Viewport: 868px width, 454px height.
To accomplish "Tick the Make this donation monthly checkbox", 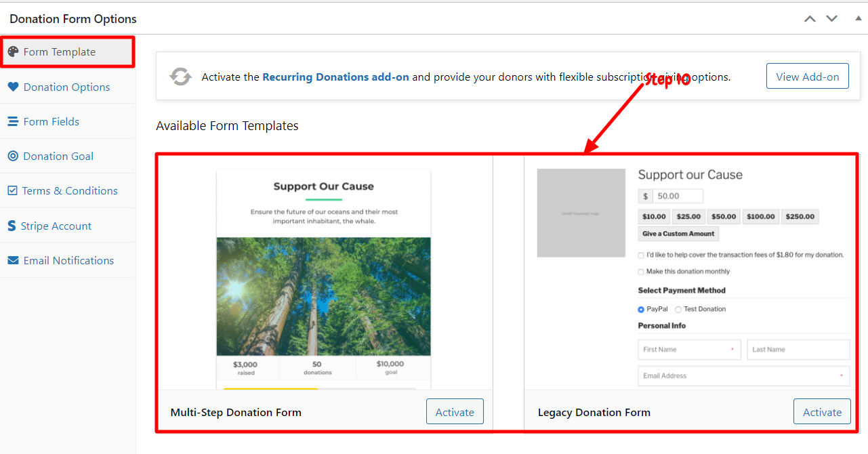I will click(641, 272).
